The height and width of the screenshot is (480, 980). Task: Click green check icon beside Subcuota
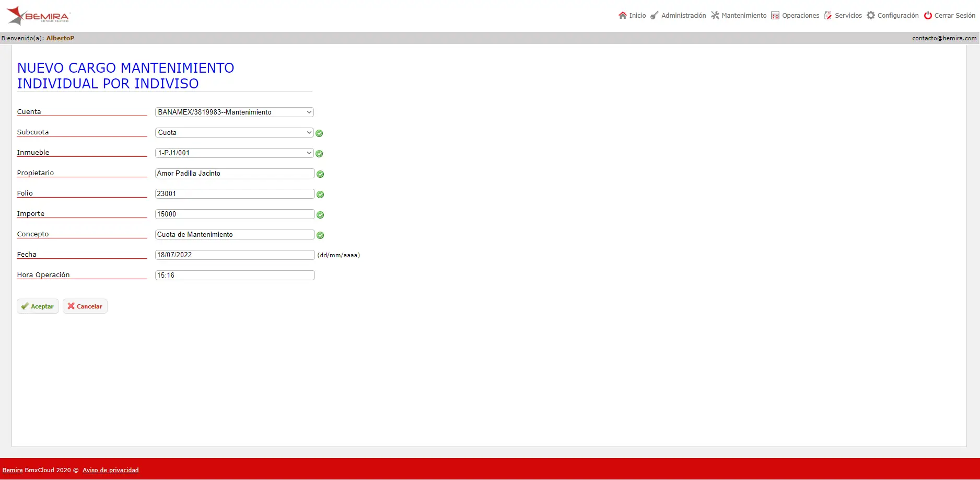click(x=319, y=133)
